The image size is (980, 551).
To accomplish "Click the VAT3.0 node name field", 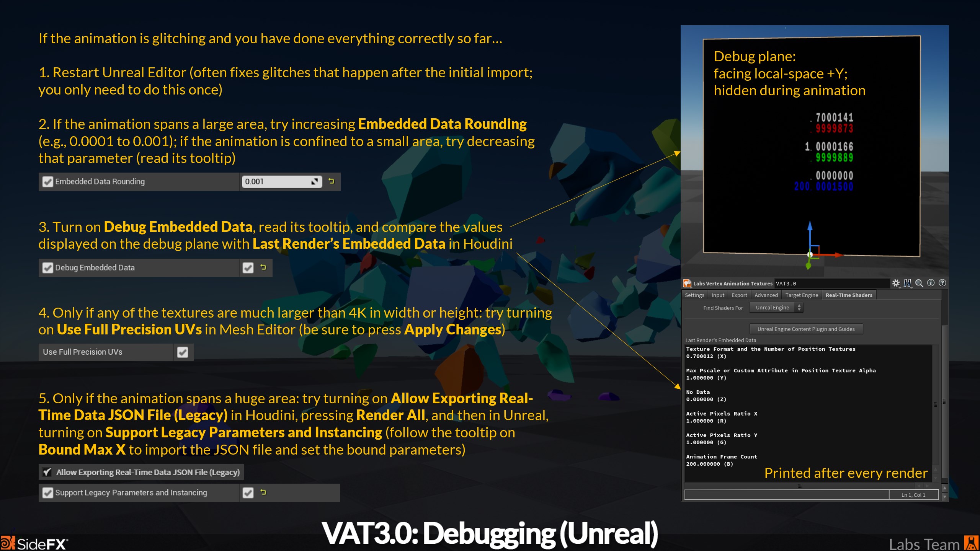I will (x=831, y=284).
